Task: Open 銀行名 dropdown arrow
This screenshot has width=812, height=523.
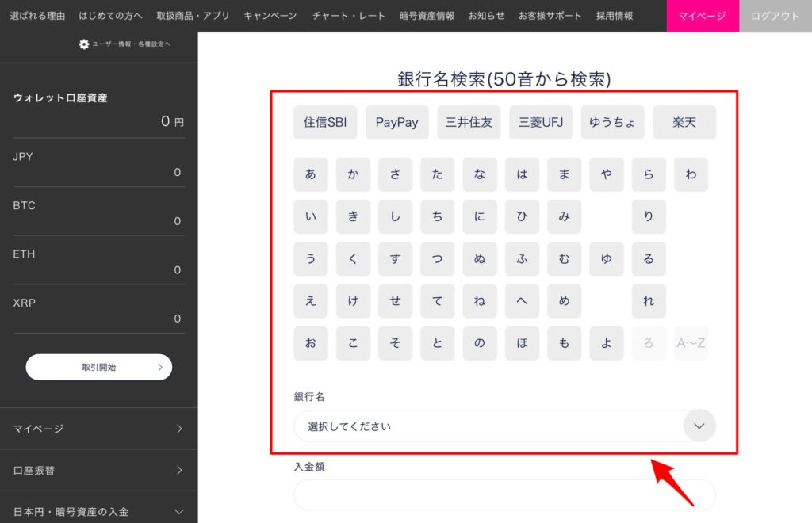Action: point(699,426)
